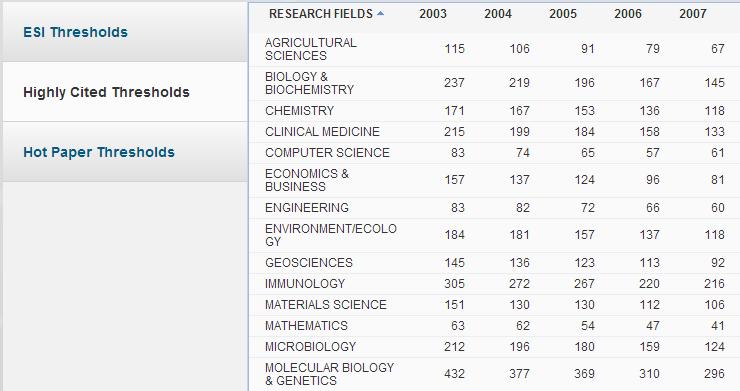Select the Immunology row label
The width and height of the screenshot is (740, 391).
point(305,284)
